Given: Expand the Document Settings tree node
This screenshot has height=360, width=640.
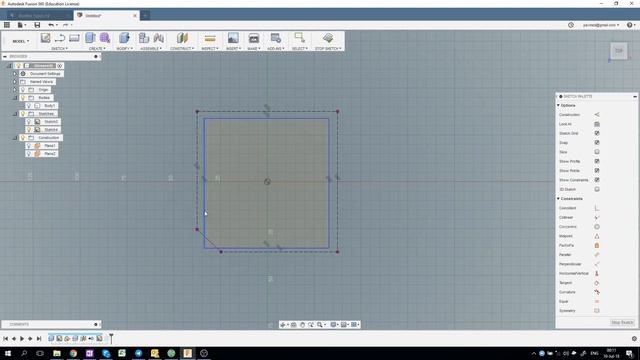Looking at the screenshot, I should pos(15,74).
